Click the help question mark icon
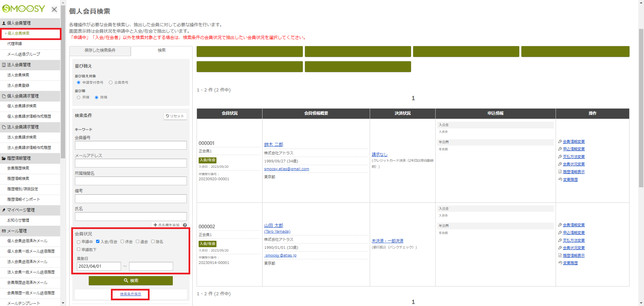Image resolution: width=644 pixels, height=306 pixels. [185, 225]
